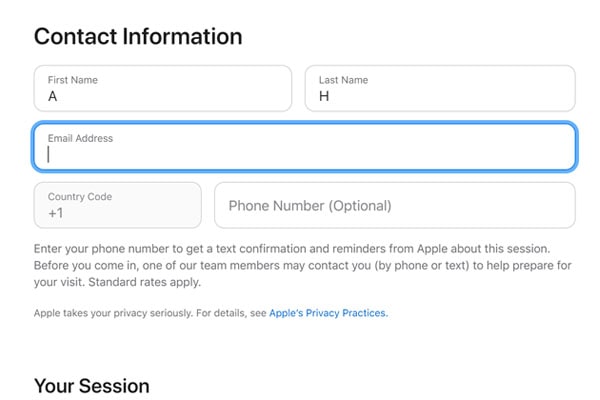The image size is (600, 400).
Task: Click 'Apple takes your privacy seriously' text
Action: pyautogui.click(x=113, y=313)
